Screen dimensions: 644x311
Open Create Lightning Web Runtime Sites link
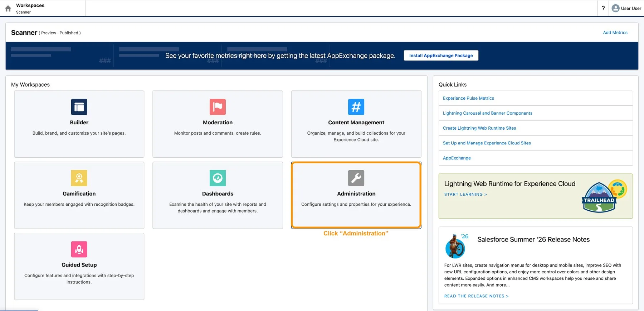[x=479, y=128]
